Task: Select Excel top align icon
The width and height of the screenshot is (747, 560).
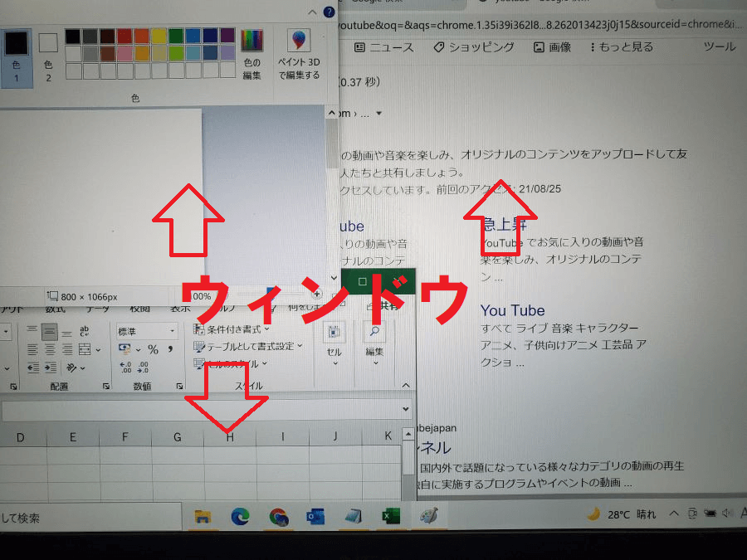Action: (x=32, y=331)
